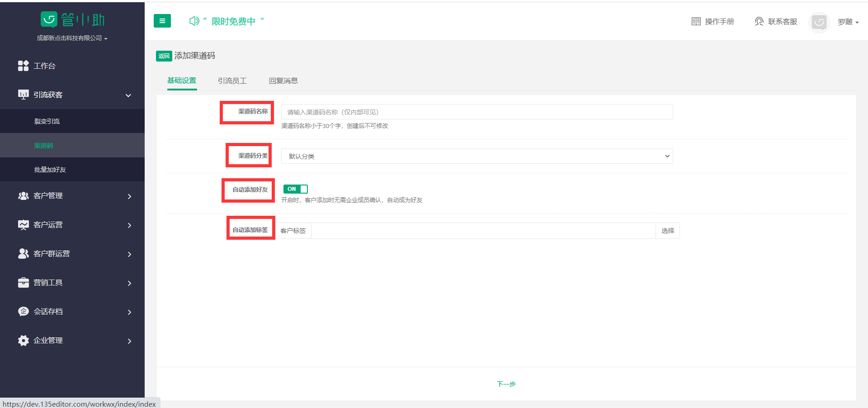The width and height of the screenshot is (868, 408).
Task: Click the 工作台 dashboard icon
Action: click(x=23, y=66)
